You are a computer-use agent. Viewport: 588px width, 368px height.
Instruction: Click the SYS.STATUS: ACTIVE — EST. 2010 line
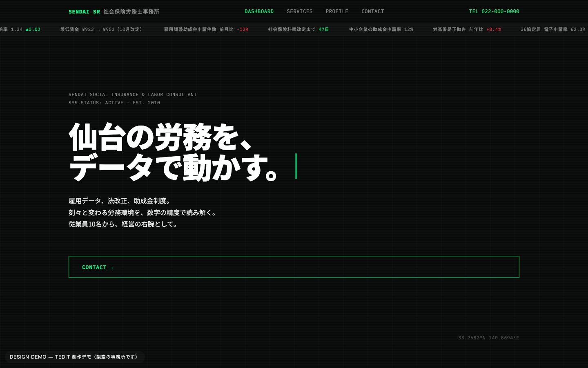(114, 103)
